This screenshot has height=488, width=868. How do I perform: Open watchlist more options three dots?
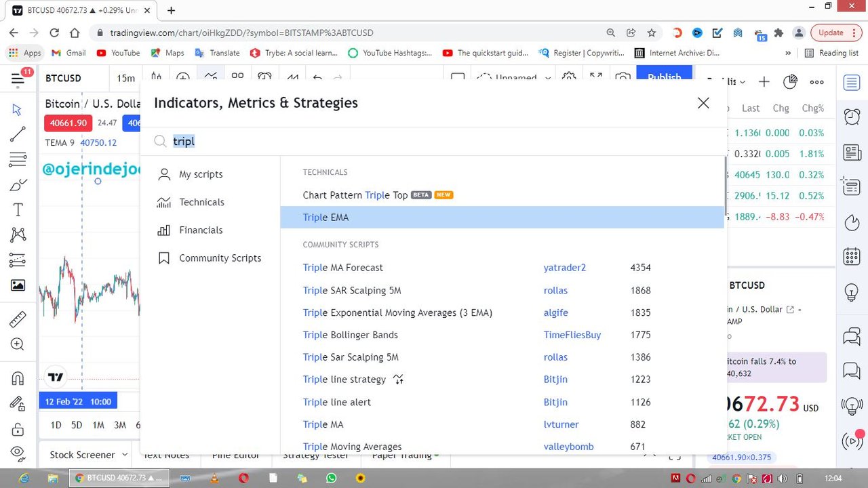816,82
